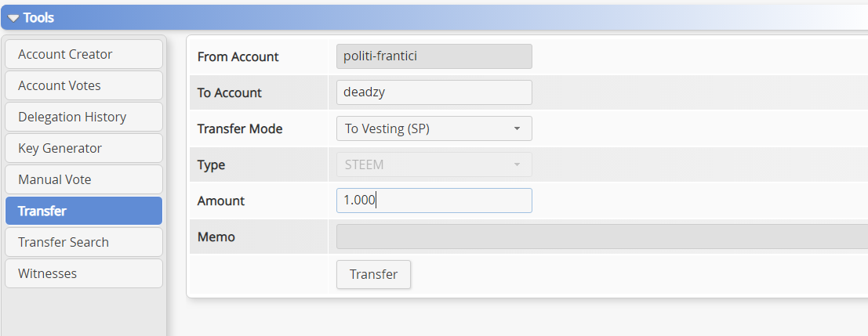
Task: Select the Transfer sidebar item
Action: pyautogui.click(x=84, y=211)
